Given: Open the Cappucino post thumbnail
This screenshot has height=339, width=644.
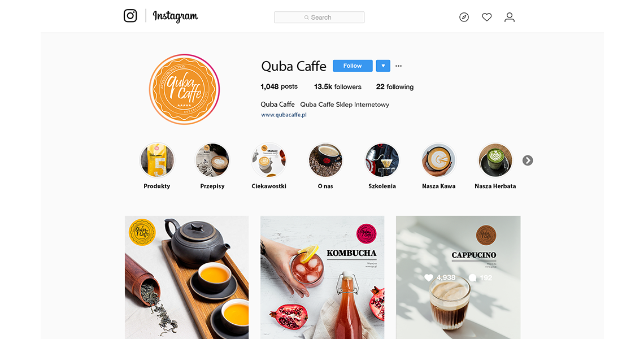Looking at the screenshot, I should [x=458, y=277].
